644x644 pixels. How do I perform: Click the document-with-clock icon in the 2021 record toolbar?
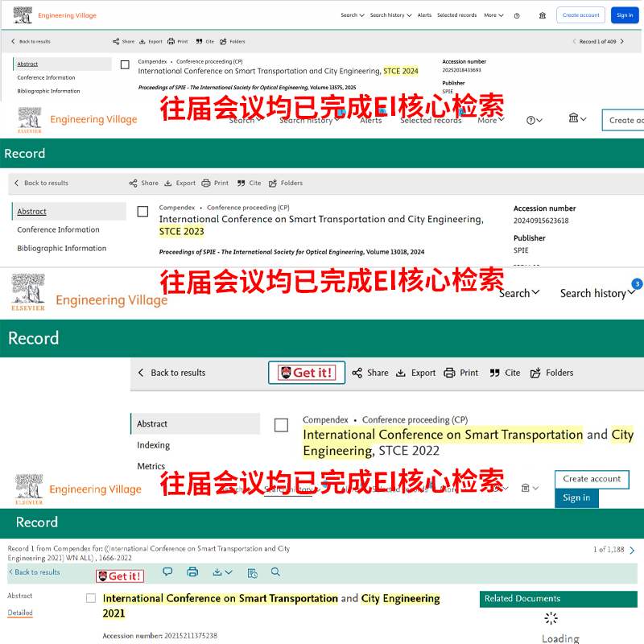[253, 573]
